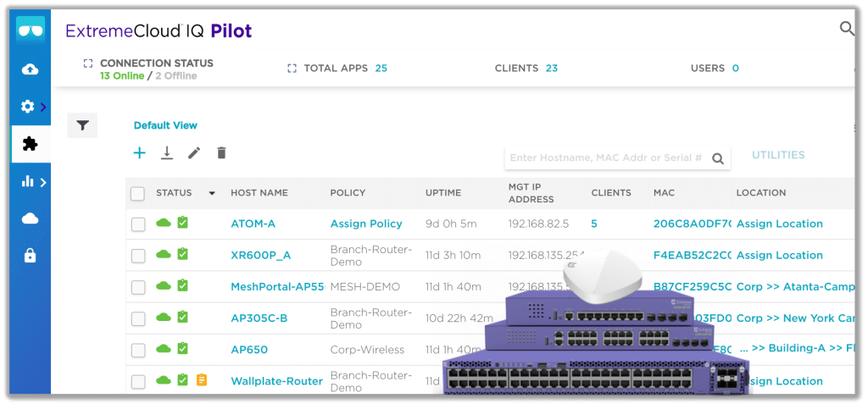Open the bar chart analytics sidebar icon
868x409 pixels.
tap(28, 181)
